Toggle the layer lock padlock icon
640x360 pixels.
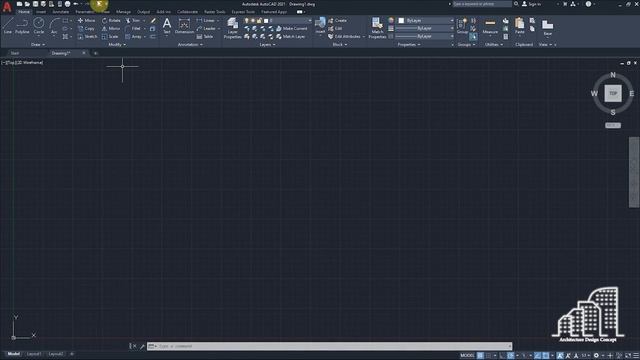click(x=259, y=20)
